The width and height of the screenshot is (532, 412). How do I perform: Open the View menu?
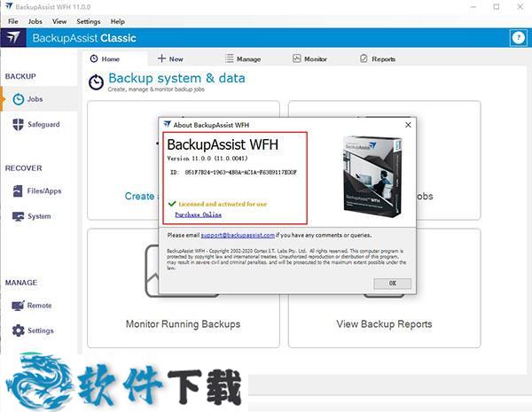pyautogui.click(x=59, y=21)
